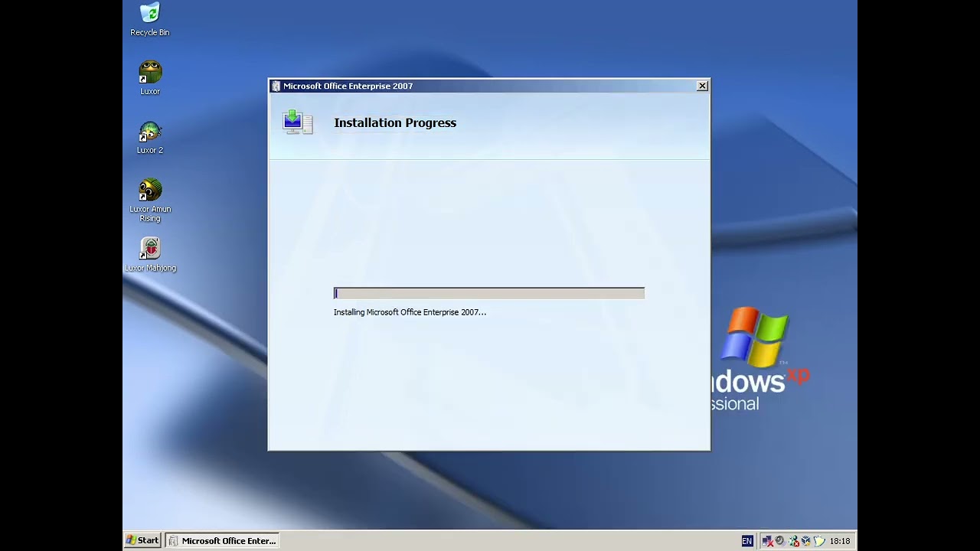980x551 pixels.
Task: Click the 18:18 taskbar clock
Action: pyautogui.click(x=840, y=541)
